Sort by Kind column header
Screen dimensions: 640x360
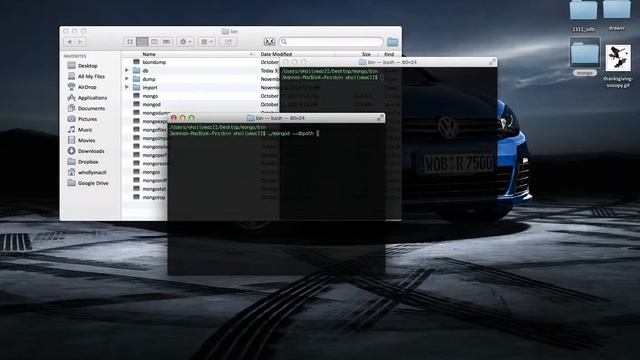coord(390,54)
